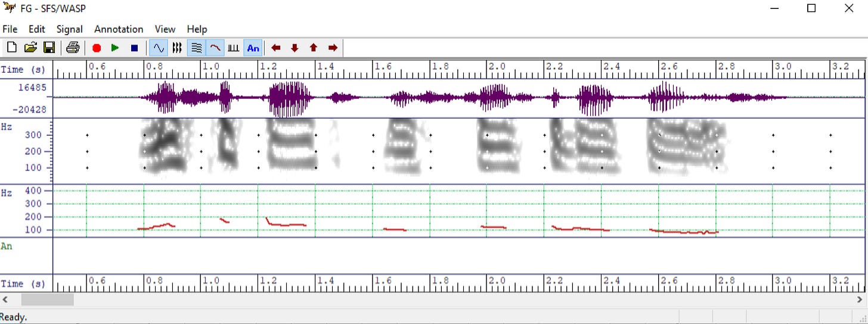Click the '-20428' amplitude label
Viewport: 868px width, 324px height.
[30, 110]
